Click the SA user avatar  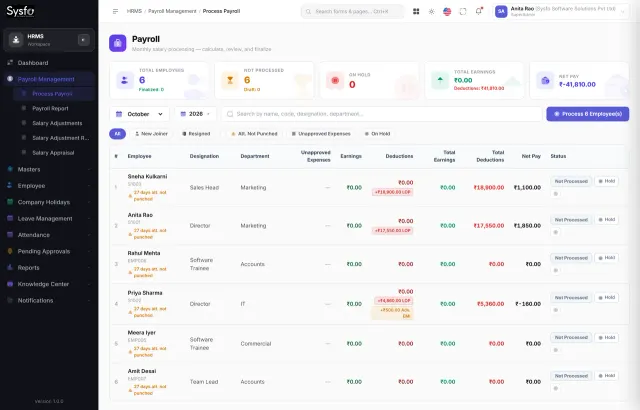501,11
